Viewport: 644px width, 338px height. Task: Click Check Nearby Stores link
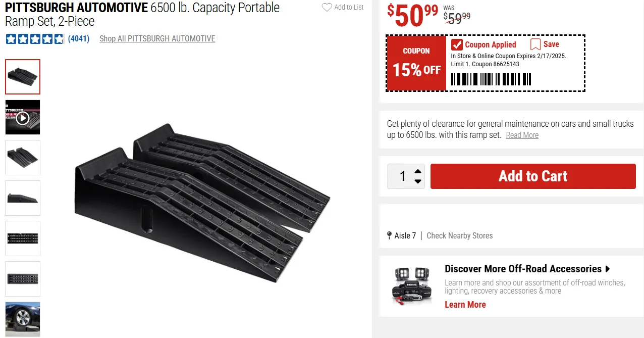(x=459, y=235)
